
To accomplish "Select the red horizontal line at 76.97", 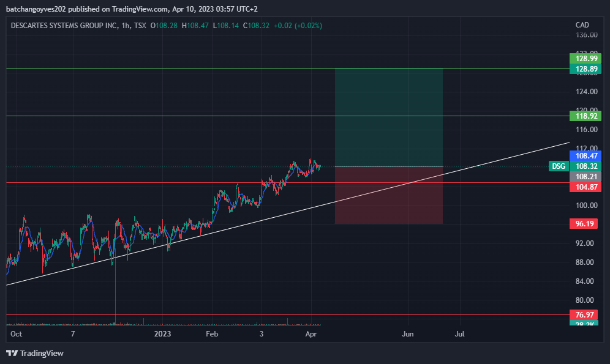I will point(288,314).
